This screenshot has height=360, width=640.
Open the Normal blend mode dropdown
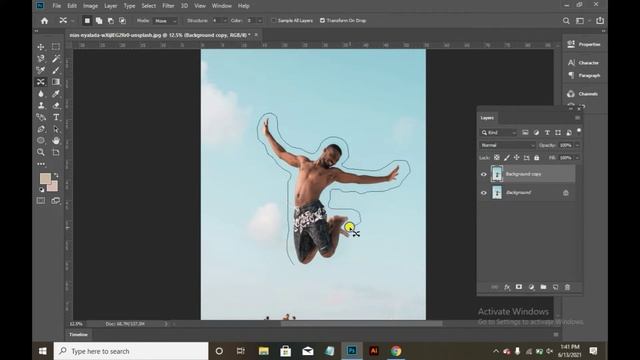[x=507, y=145]
